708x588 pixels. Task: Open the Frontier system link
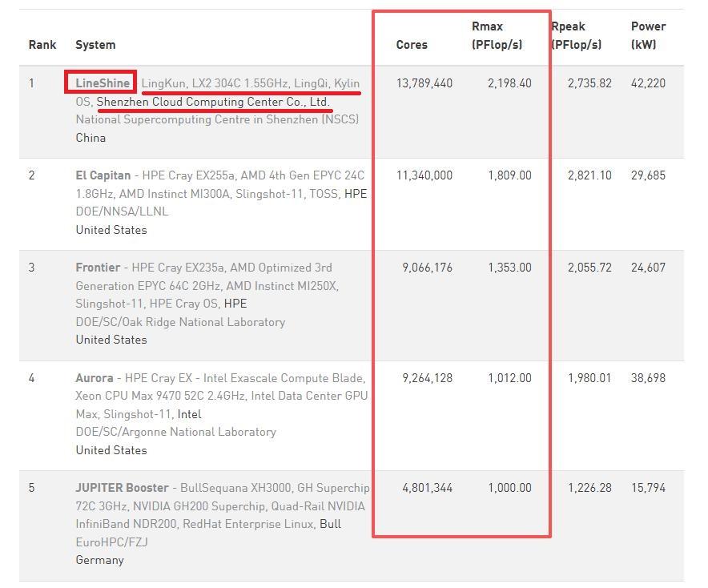(98, 268)
